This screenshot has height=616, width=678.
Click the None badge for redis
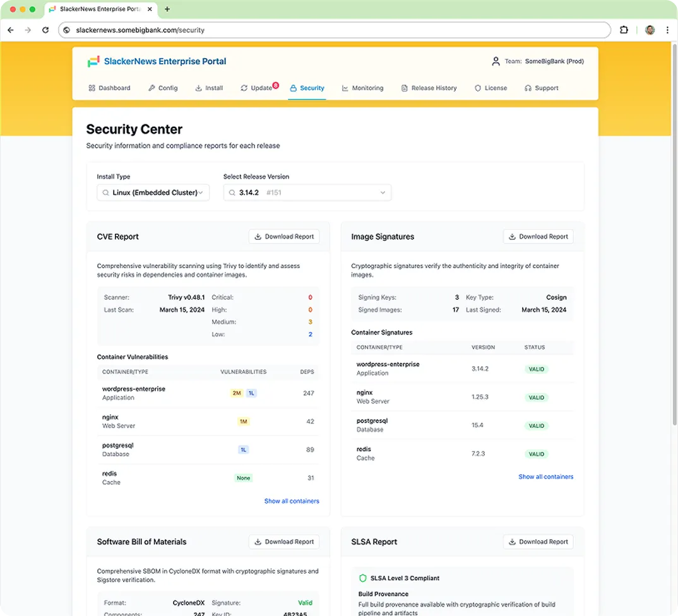(x=244, y=478)
